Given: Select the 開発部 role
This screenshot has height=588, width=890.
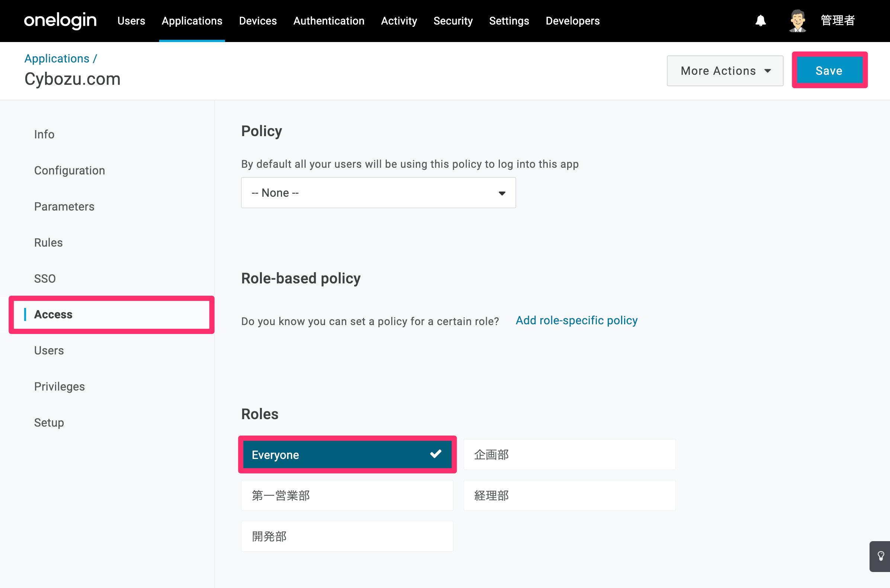Looking at the screenshot, I should click(x=347, y=536).
